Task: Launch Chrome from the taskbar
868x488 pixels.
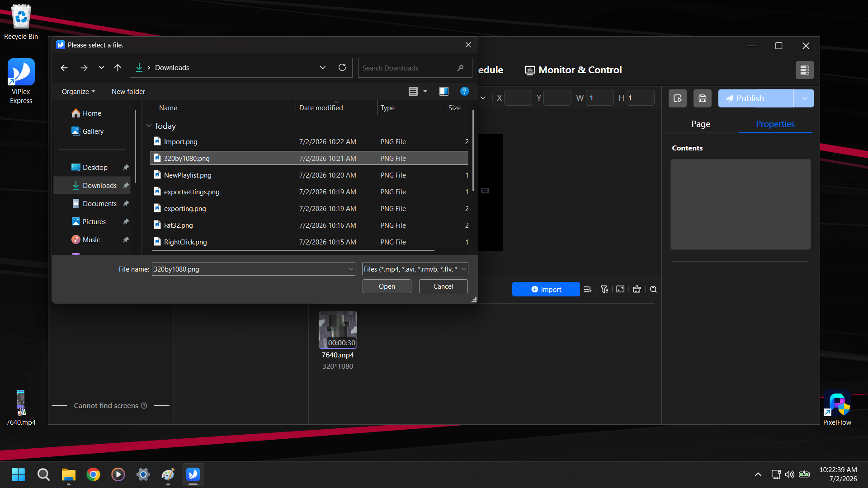Action: coord(93,474)
